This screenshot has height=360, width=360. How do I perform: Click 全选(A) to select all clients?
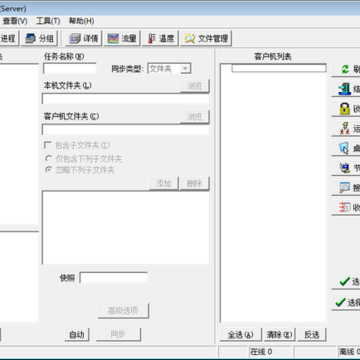pos(240,335)
